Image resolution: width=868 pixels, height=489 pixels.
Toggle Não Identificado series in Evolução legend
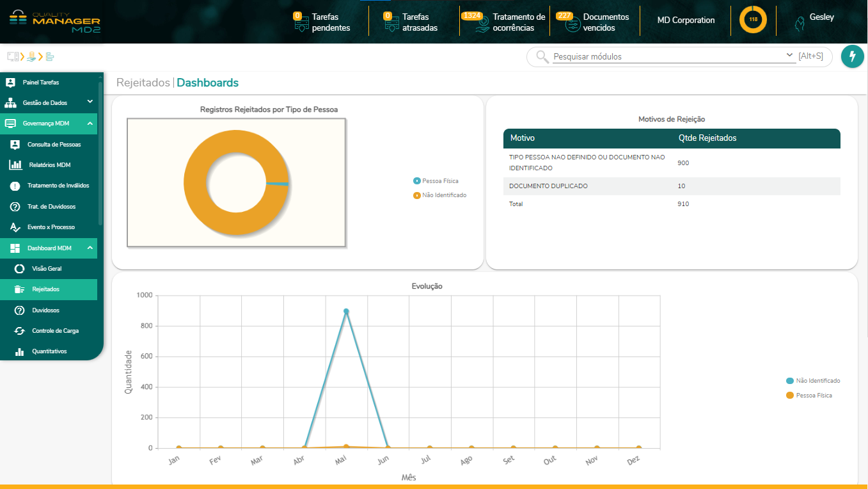point(813,381)
